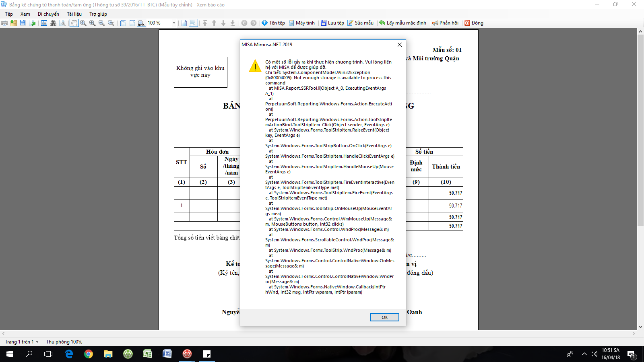Open Excel from the taskbar
This screenshot has width=644, height=362.
point(148,354)
